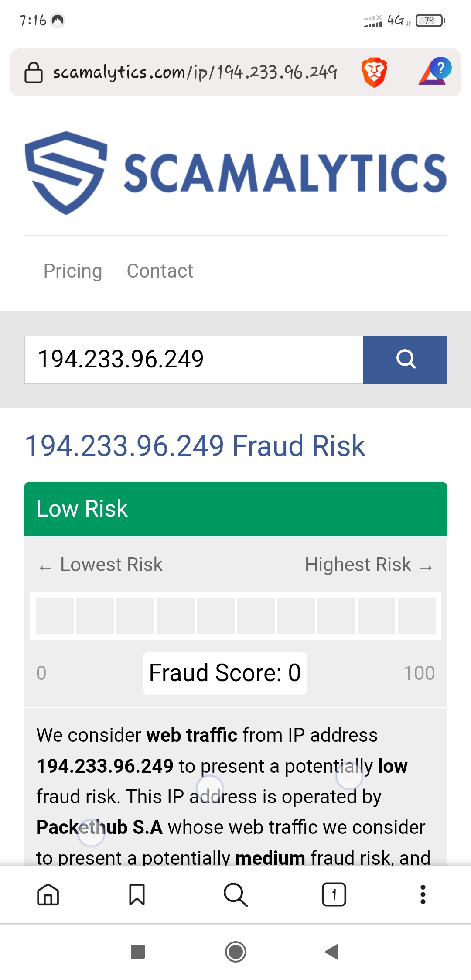Tap the address bar URL text
Screen dimensions: 471x980
click(x=195, y=72)
